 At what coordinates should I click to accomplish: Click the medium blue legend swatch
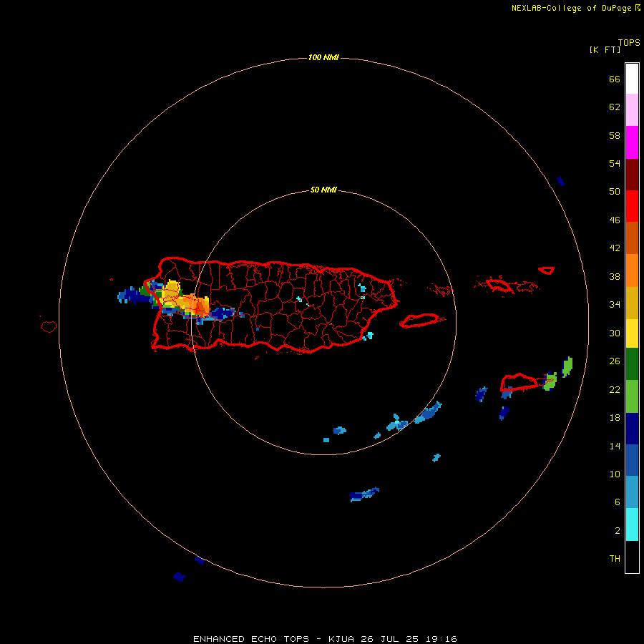coord(632,460)
